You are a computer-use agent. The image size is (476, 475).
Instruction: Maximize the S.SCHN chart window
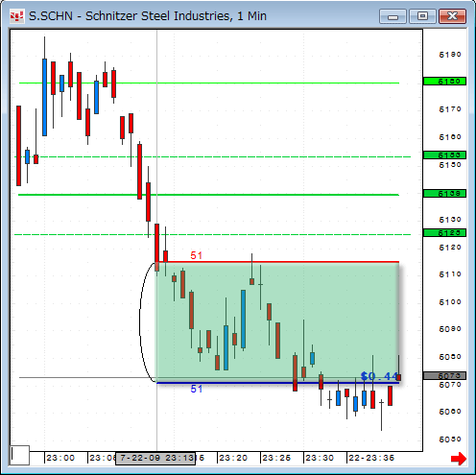[422, 16]
